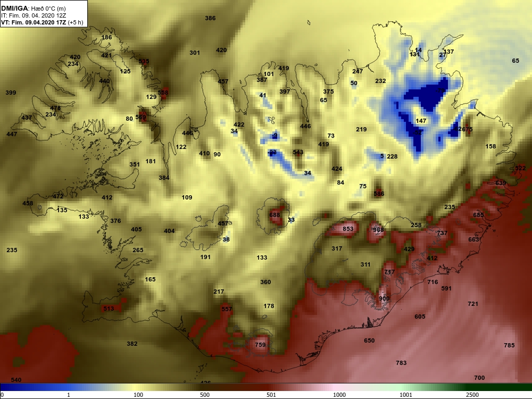Screen dimensions: 532x399
Task: Click the map value 853
Action: click(348, 229)
